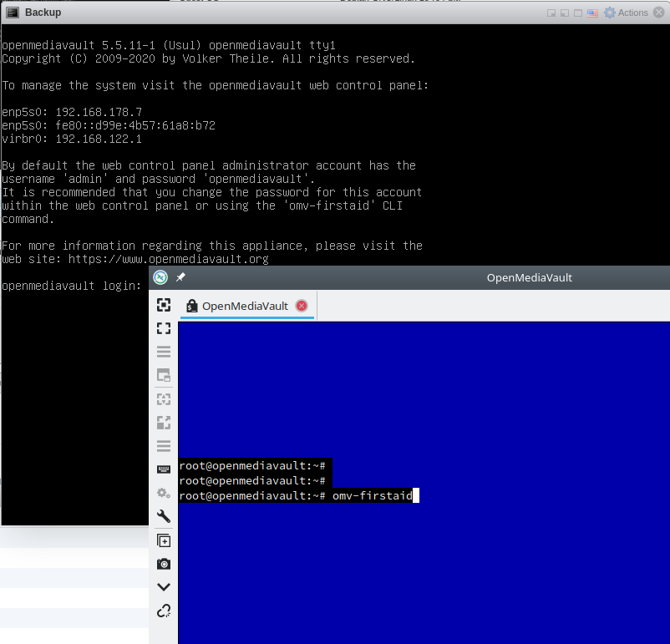Click the second root@openmediavault prompt line
Image resolution: width=670 pixels, height=644 pixels.
pyautogui.click(x=252, y=481)
